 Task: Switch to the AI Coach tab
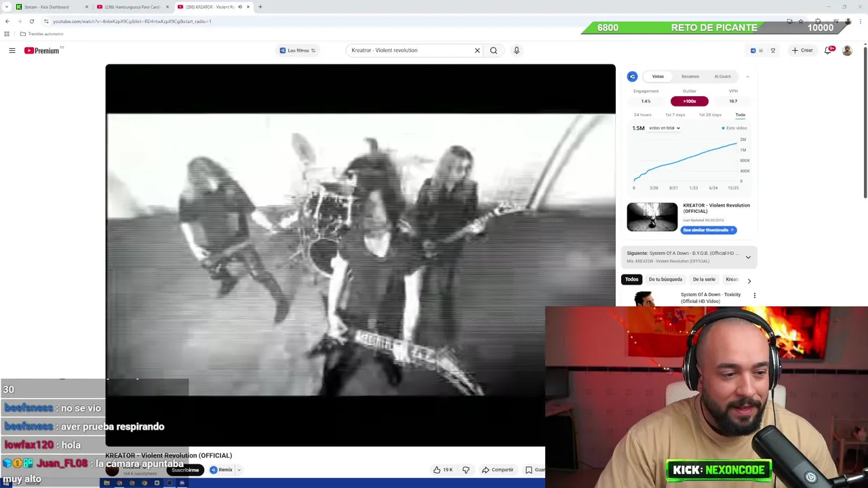pyautogui.click(x=722, y=77)
